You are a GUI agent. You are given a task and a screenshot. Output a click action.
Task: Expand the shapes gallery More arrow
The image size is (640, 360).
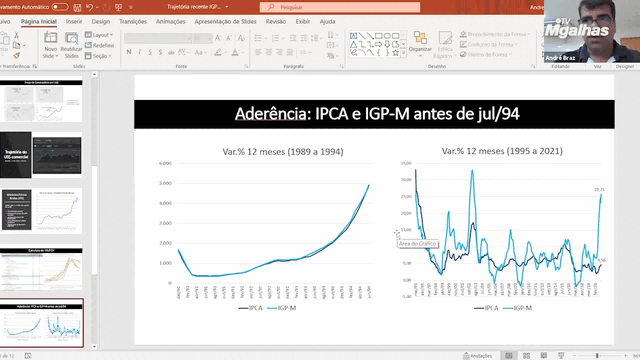point(404,53)
